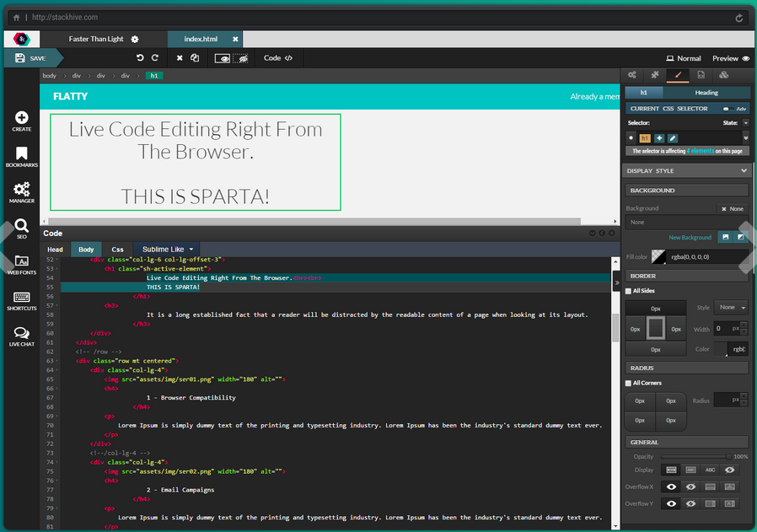This screenshot has width=757, height=532.
Task: Open the Sublime Like theme dropdown
Action: pos(168,250)
